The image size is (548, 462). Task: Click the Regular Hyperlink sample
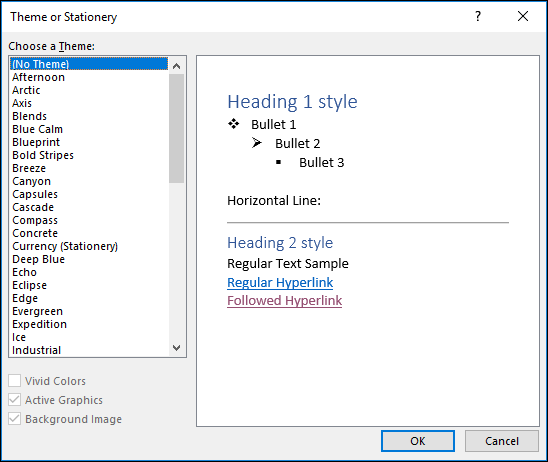point(280,282)
